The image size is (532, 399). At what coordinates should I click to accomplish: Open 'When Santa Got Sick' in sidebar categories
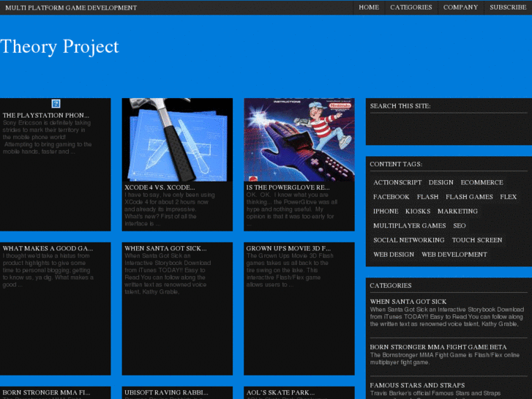(408, 302)
